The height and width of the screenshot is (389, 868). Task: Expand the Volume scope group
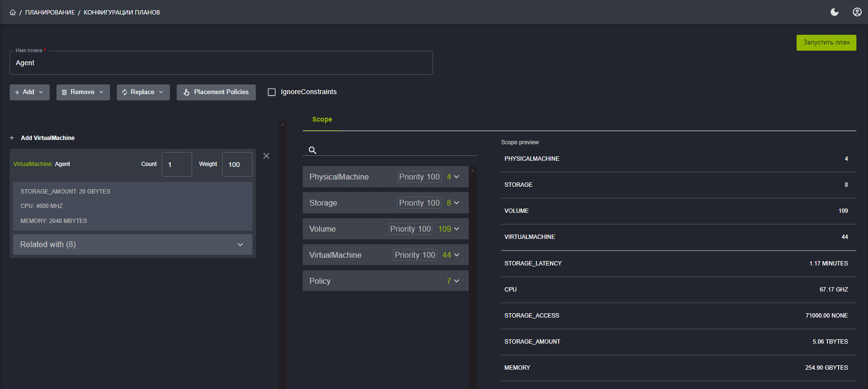point(386,229)
